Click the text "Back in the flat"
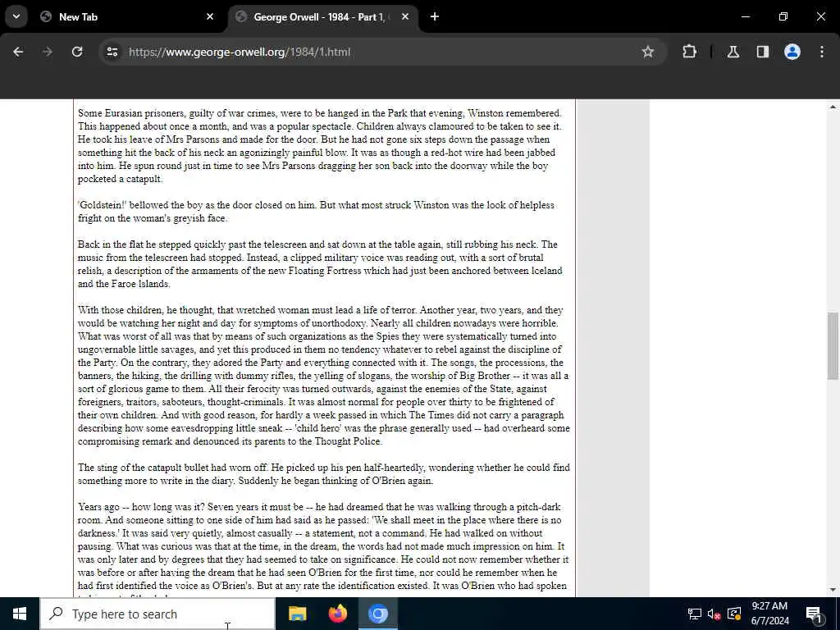This screenshot has height=630, width=840. tap(111, 244)
